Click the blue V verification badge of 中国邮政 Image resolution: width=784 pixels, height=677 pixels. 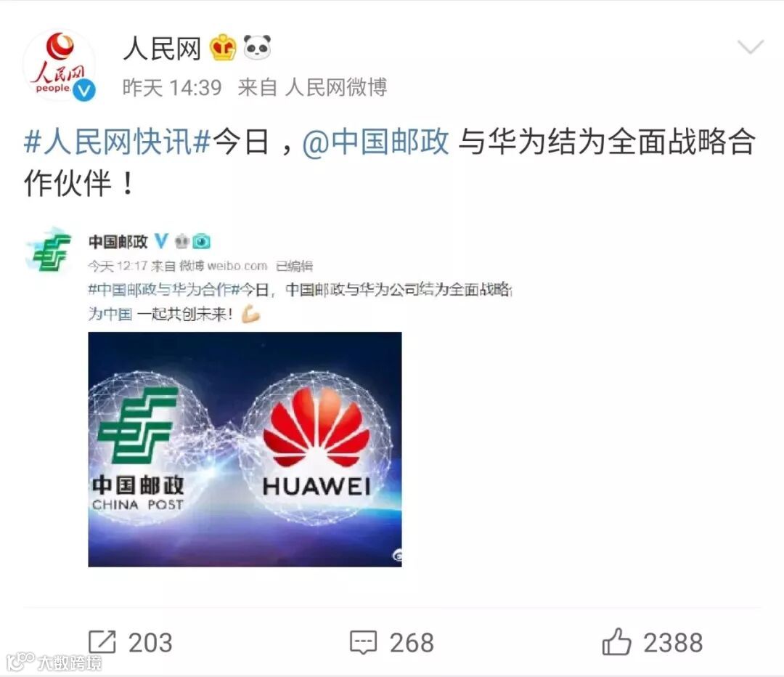(x=161, y=242)
